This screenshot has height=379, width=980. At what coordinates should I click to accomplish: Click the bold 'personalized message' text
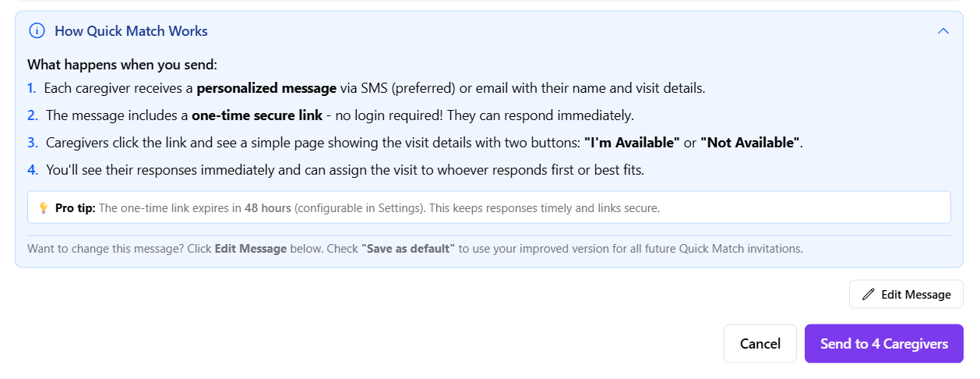266,88
